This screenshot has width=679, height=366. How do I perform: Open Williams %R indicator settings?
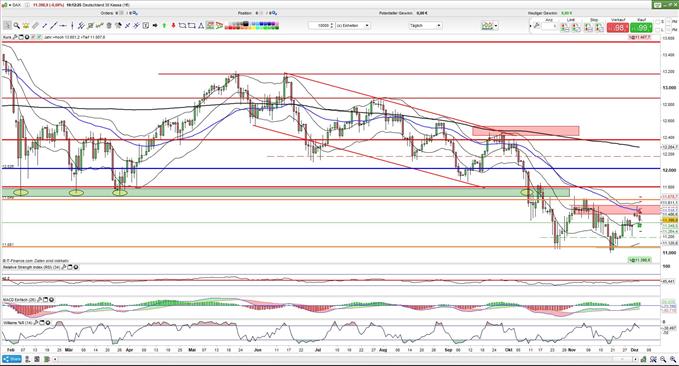pos(36,323)
